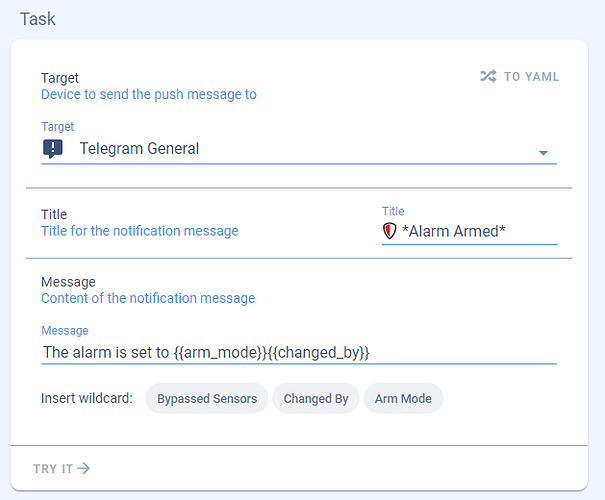Switch editor to YAML mode
The image size is (605, 500).
[520, 77]
